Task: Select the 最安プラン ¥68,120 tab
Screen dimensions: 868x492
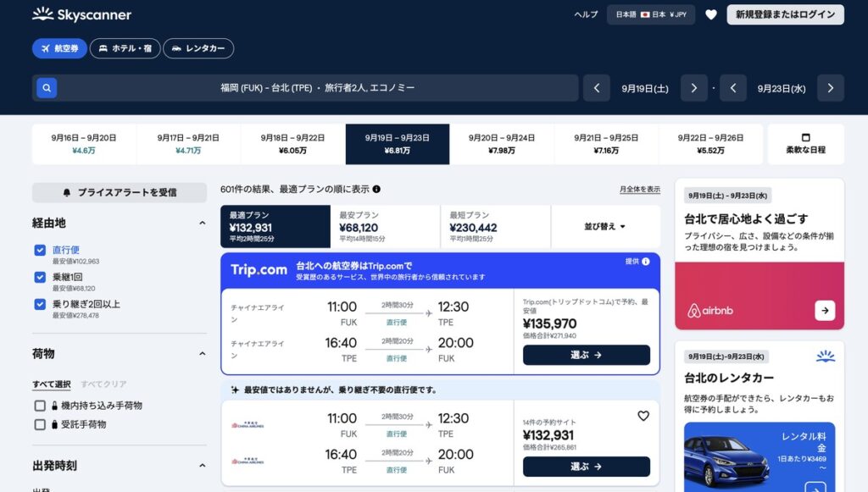Action: [386, 227]
